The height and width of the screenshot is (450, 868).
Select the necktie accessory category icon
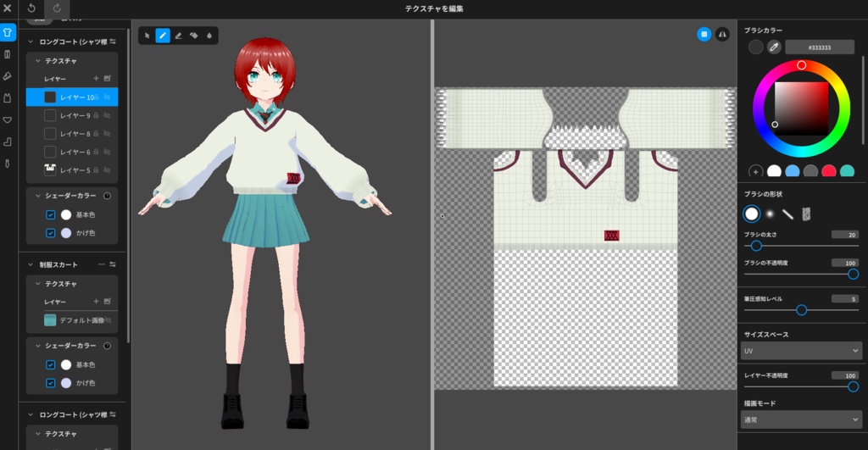(7, 164)
